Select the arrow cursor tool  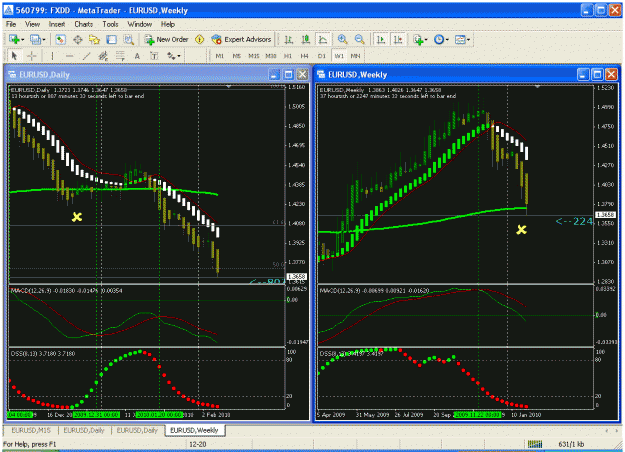pyautogui.click(x=14, y=56)
